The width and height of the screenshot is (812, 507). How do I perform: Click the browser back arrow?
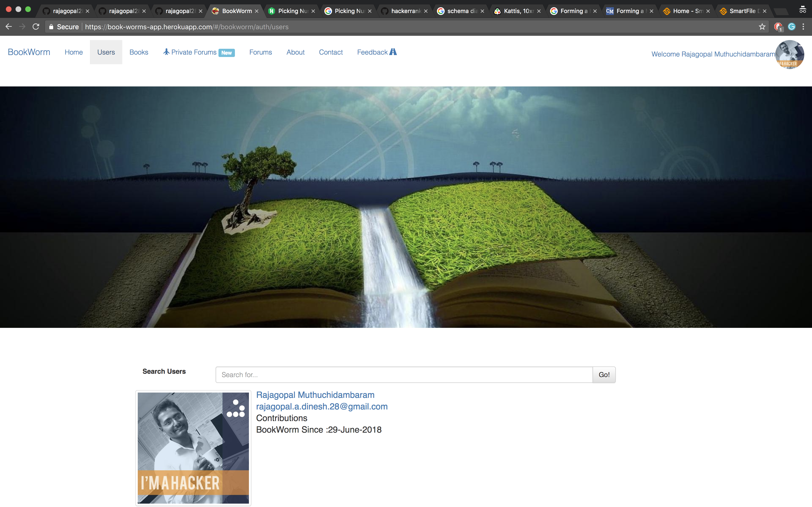coord(9,27)
